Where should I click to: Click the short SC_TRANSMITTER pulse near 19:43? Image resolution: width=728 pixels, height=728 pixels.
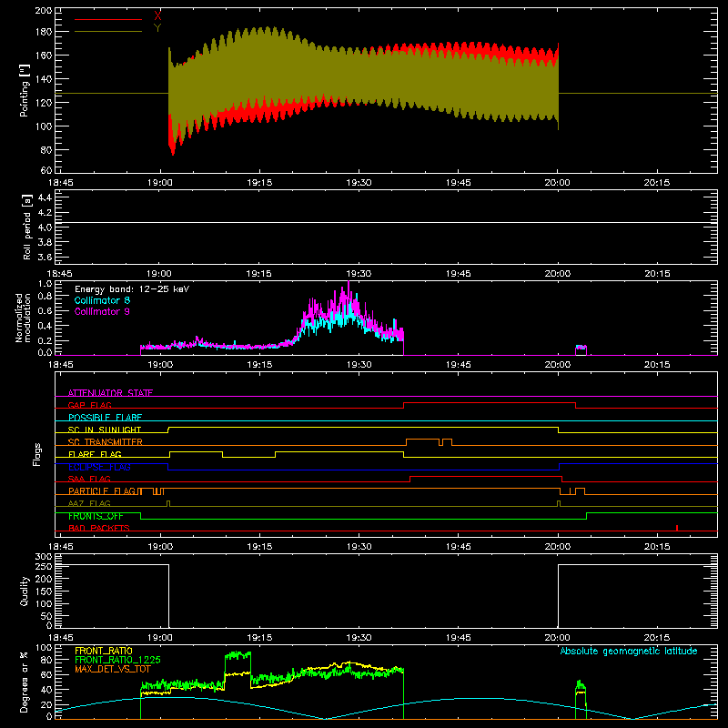coord(447,441)
